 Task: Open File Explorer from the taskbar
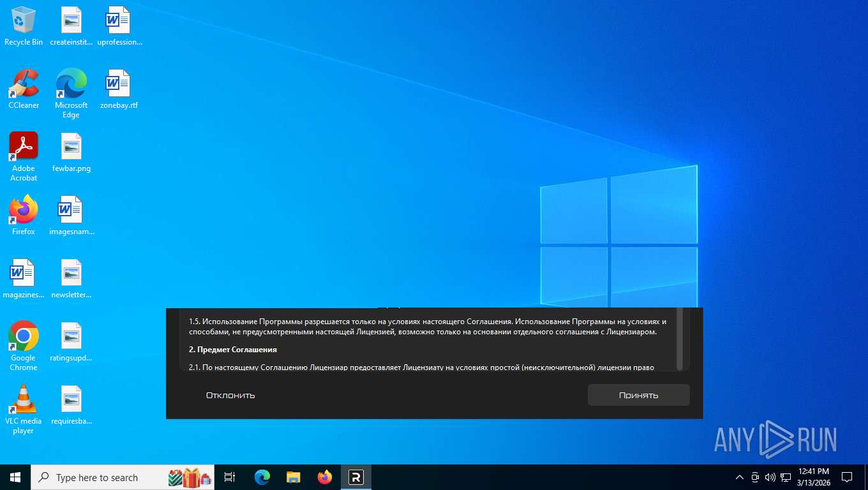294,477
